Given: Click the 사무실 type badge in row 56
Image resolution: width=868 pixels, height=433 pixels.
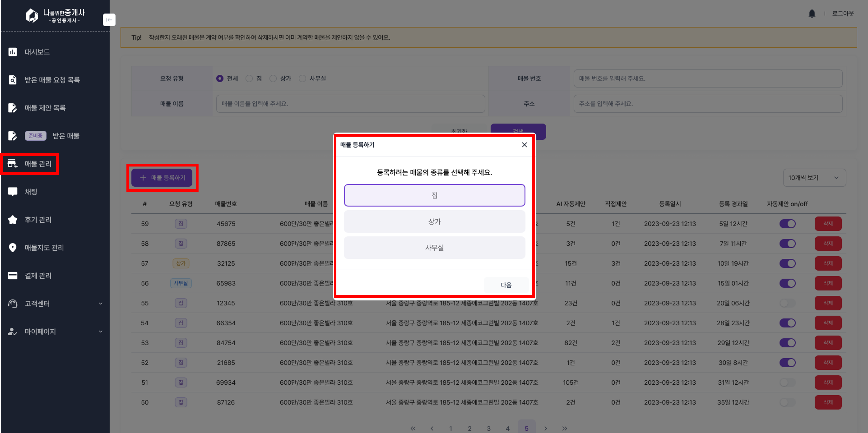Looking at the screenshot, I should pyautogui.click(x=181, y=283).
